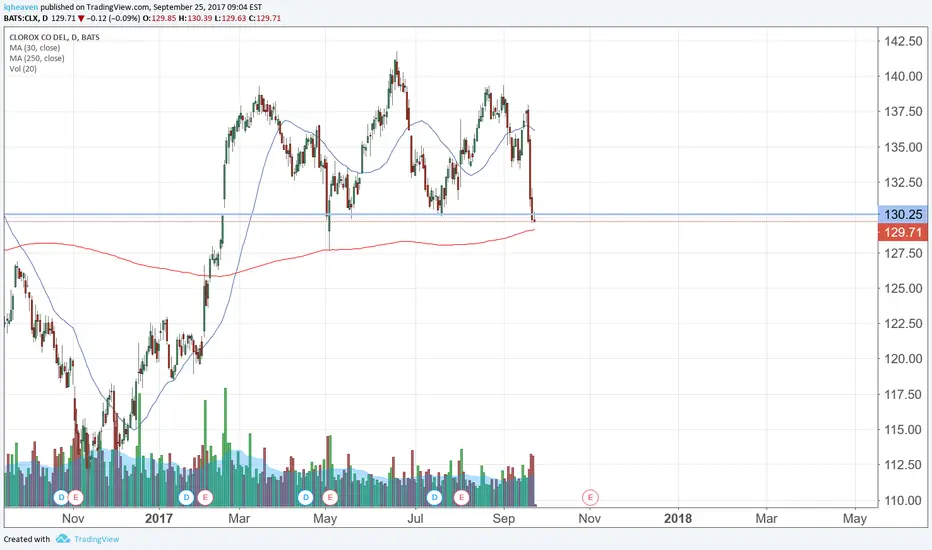Viewport: 932px width, 550px height.
Task: Click the 140.00 price axis label
Action: 903,76
